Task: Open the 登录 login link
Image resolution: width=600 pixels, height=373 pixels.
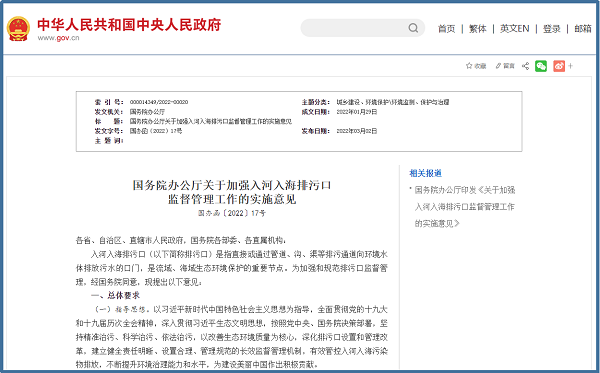Action: tap(551, 29)
